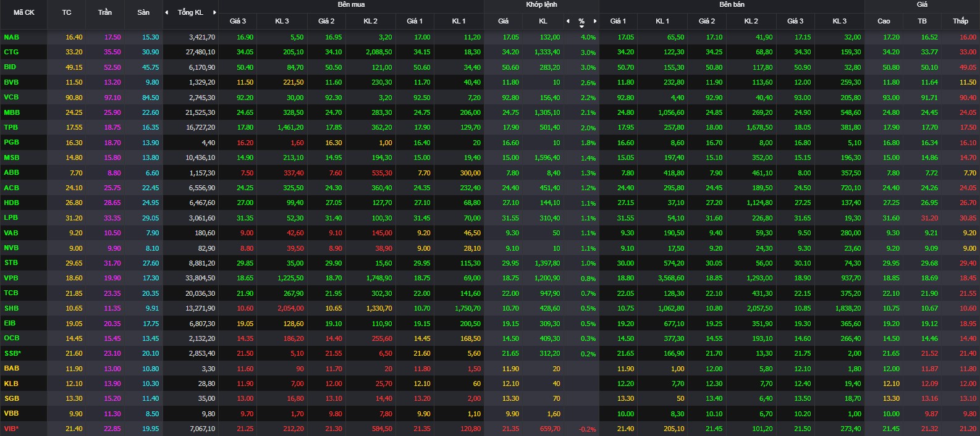This screenshot has height=436, width=980.
Task: Select the EIB ticker
Action: tap(10, 323)
